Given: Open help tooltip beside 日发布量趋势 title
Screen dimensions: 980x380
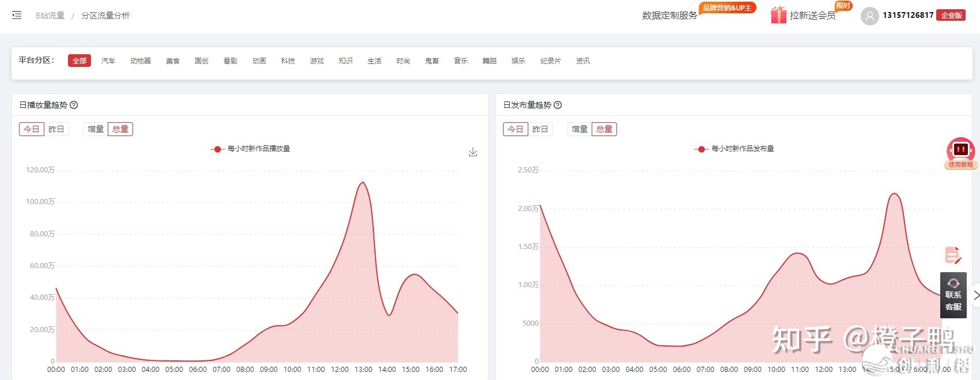Looking at the screenshot, I should (558, 105).
